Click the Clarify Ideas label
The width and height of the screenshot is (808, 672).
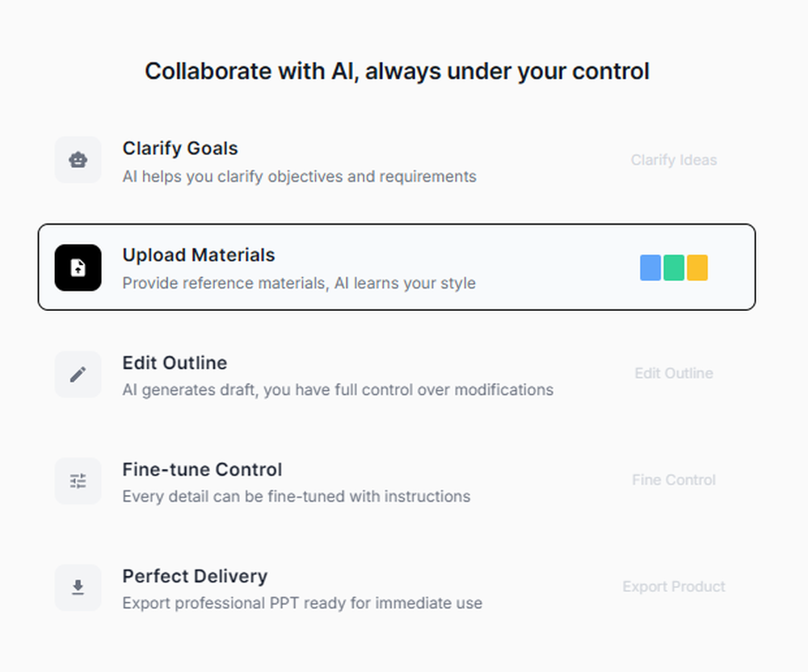673,160
